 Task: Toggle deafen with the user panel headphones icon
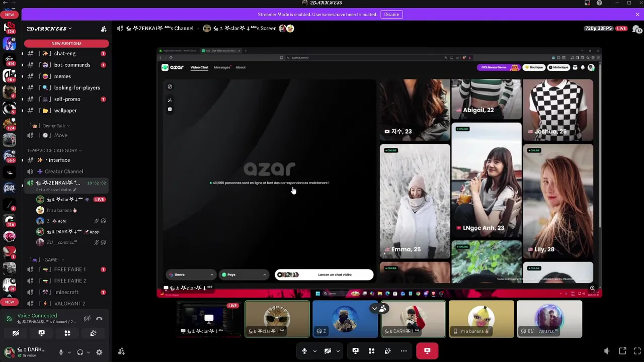[80, 352]
